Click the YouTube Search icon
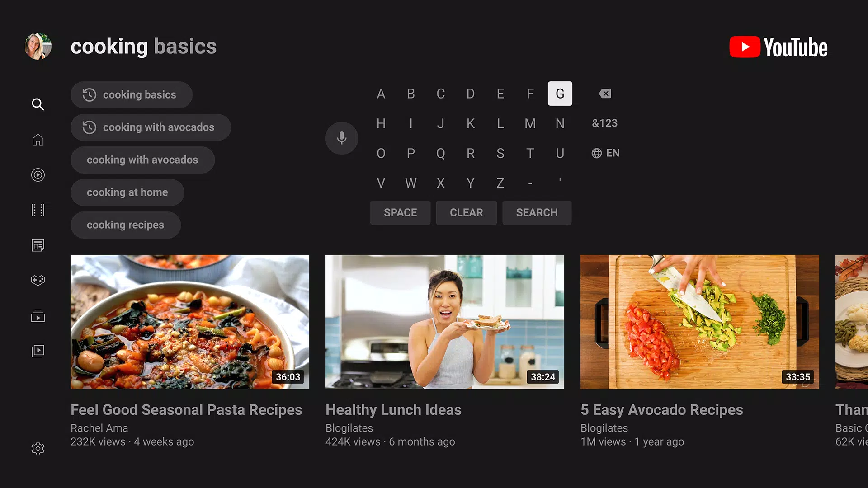 (x=38, y=104)
